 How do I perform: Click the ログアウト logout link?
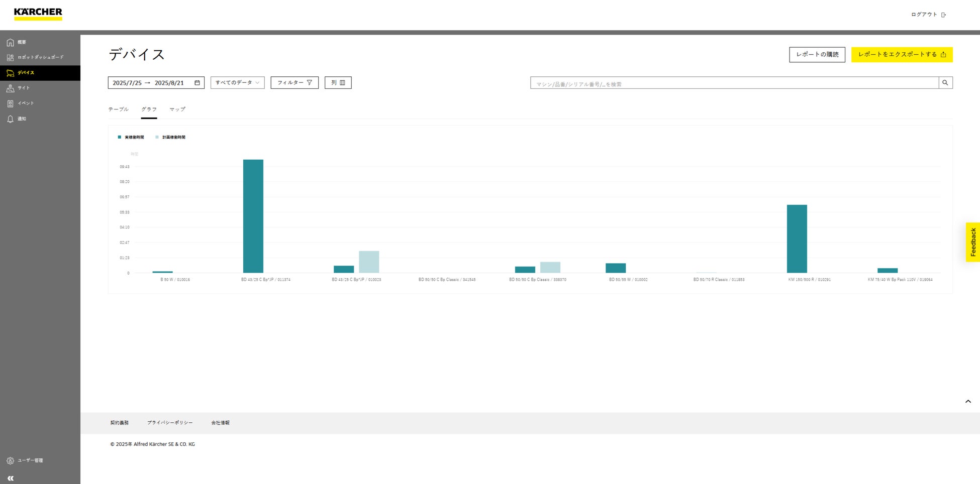pos(928,15)
